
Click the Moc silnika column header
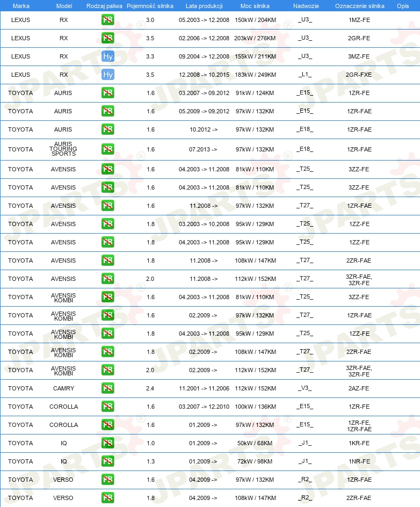pyautogui.click(x=255, y=6)
